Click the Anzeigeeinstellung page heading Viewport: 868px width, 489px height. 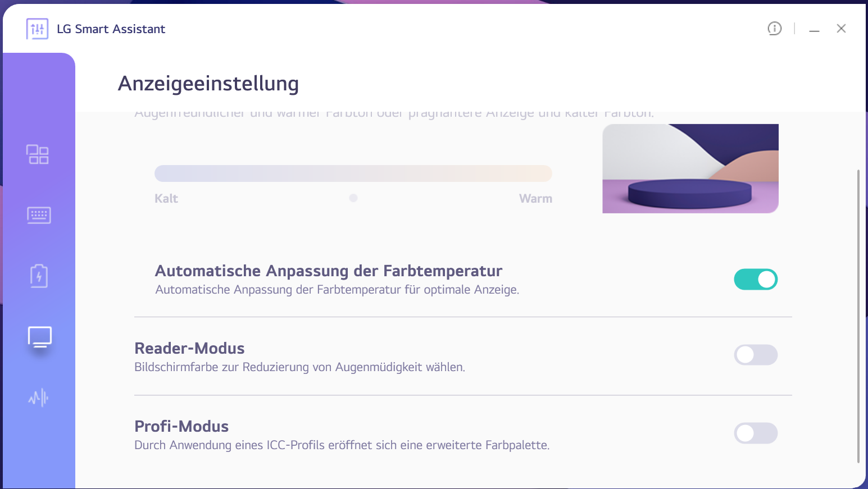click(208, 84)
